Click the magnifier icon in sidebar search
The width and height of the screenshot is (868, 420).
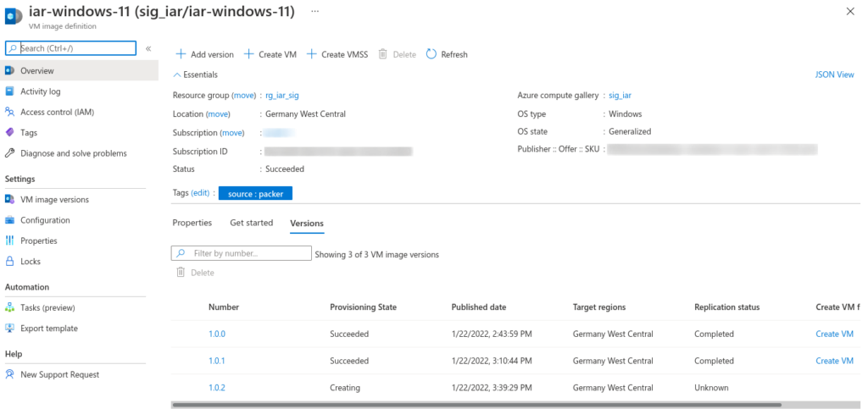point(13,48)
